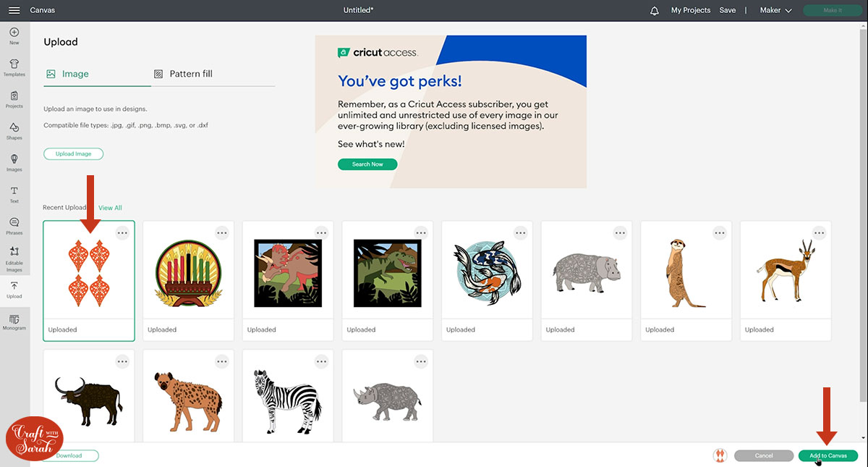Select the zebra uploaded image thumbnail
This screenshot has height=467, width=868.
point(287,395)
